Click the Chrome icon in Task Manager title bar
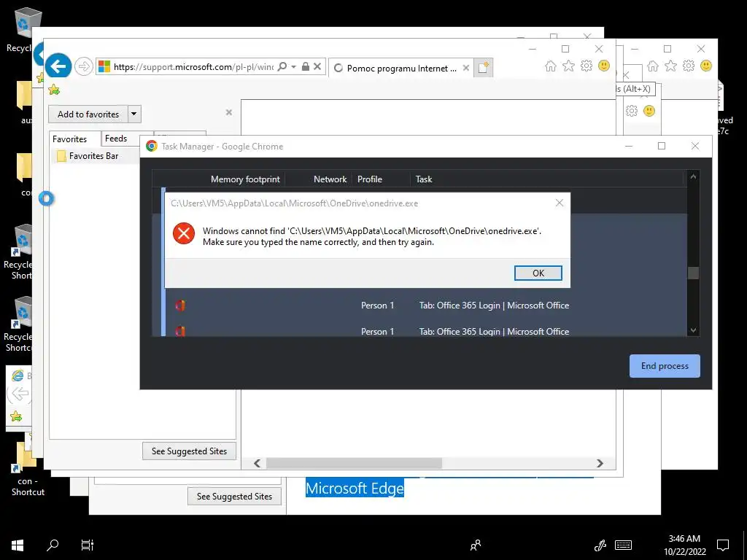Screen dimensions: 747x560 [x=152, y=146]
